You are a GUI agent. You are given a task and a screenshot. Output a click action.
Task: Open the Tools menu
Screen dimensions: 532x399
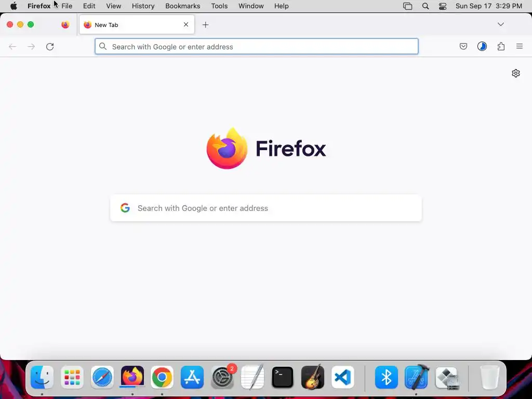point(220,6)
